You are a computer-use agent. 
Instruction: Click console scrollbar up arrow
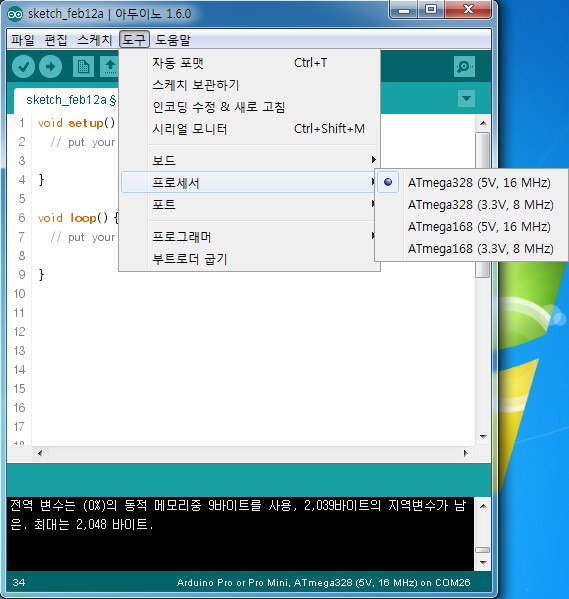tap(483, 506)
